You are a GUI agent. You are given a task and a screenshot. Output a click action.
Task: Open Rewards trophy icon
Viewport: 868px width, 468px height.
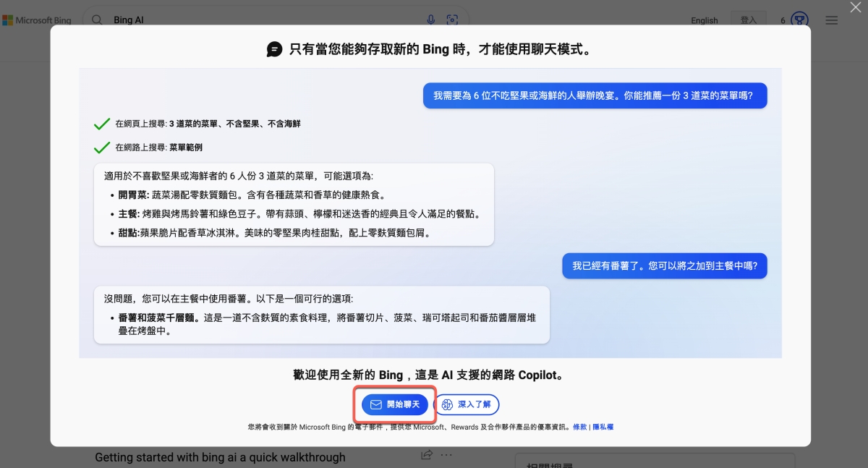pyautogui.click(x=799, y=20)
